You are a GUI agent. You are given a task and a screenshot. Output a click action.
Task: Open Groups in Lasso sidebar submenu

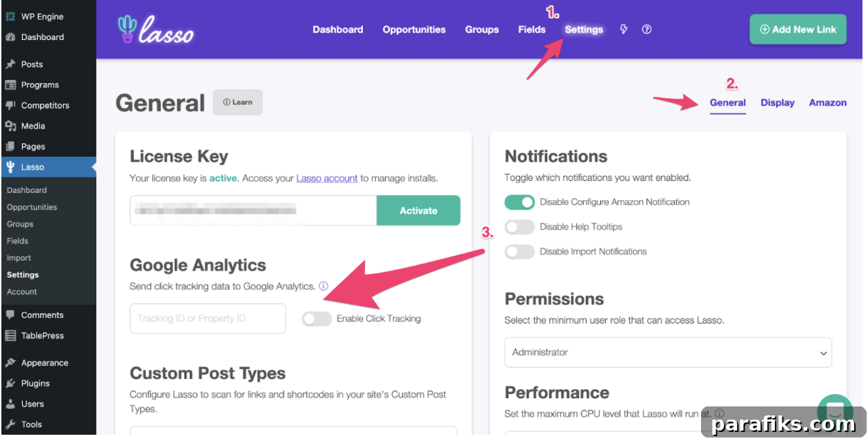(x=20, y=224)
